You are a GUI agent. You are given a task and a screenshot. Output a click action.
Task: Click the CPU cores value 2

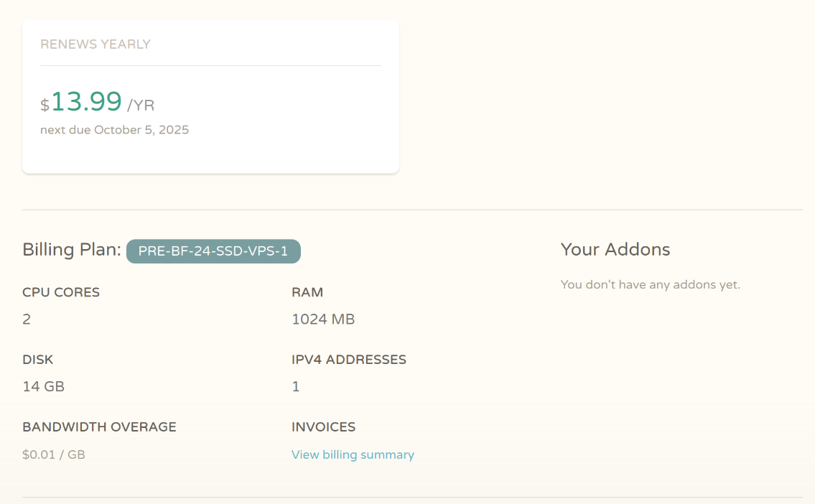click(x=27, y=319)
